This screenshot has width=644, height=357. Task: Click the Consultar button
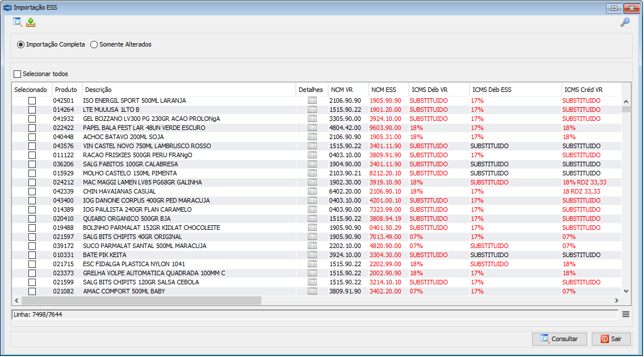coord(559,339)
